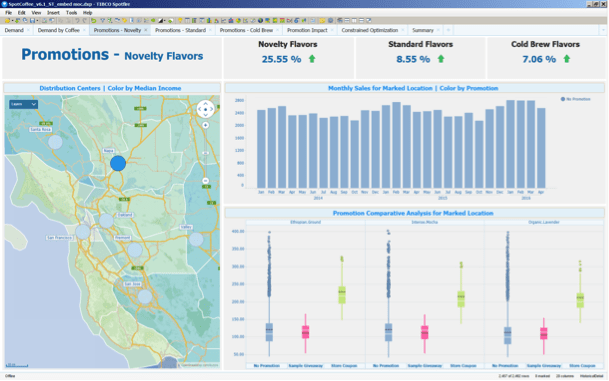The height and width of the screenshot is (381, 609).
Task: Click the green Reload data arrow icon
Action: pyautogui.click(x=94, y=21)
